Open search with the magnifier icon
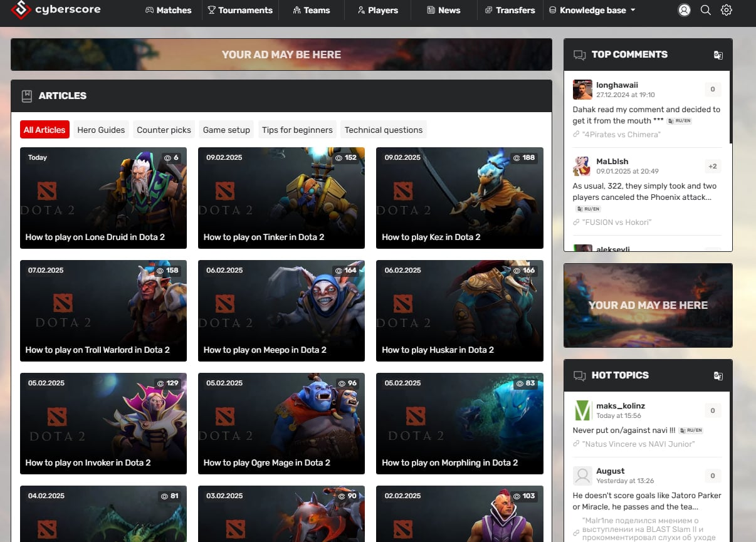The image size is (756, 542). pos(705,10)
